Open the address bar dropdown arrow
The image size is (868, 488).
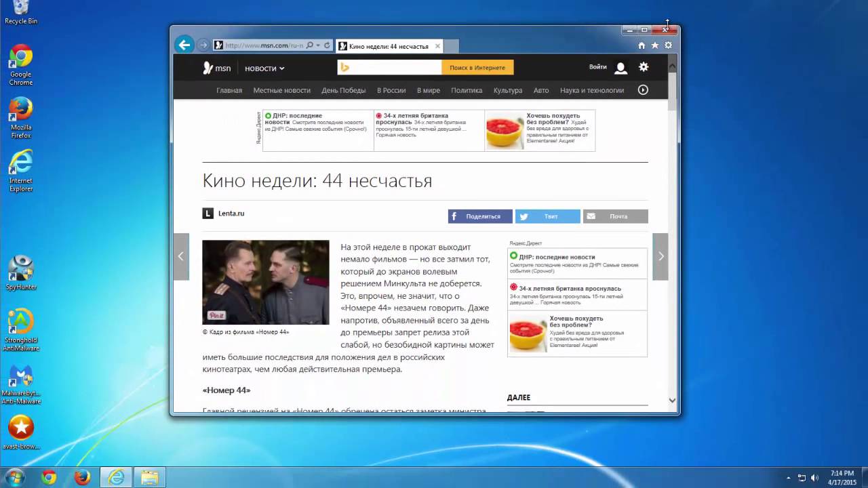tap(317, 45)
